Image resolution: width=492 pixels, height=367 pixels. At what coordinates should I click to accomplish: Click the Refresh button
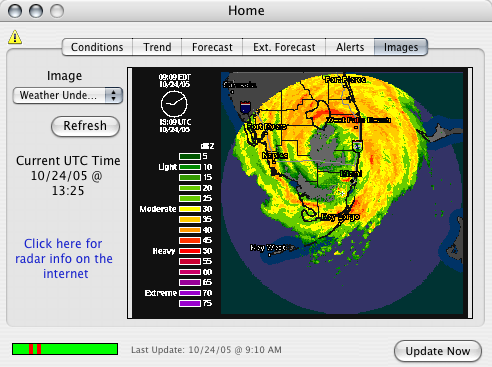(x=85, y=126)
